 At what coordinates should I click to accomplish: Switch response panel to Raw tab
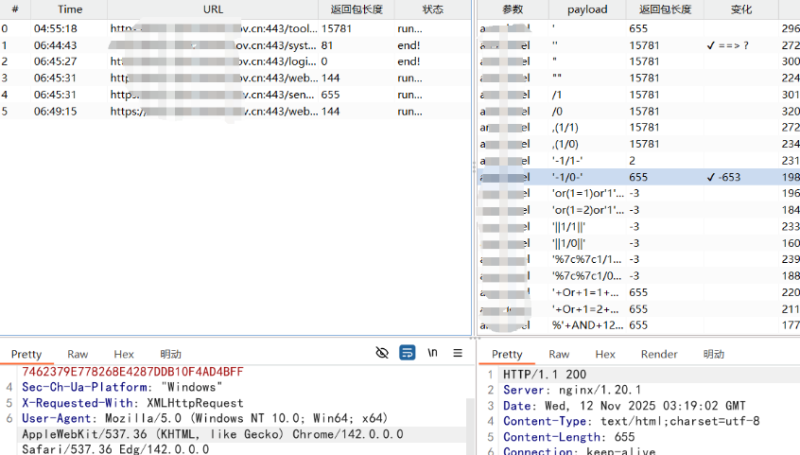559,354
